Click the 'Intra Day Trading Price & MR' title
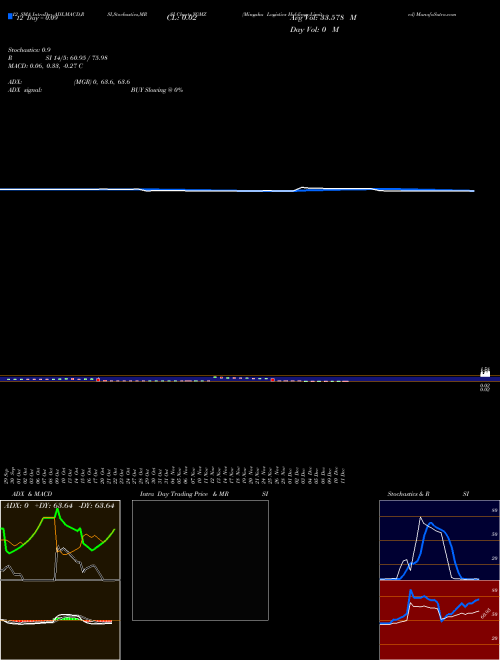This screenshot has width=500, height=660. 184,494
